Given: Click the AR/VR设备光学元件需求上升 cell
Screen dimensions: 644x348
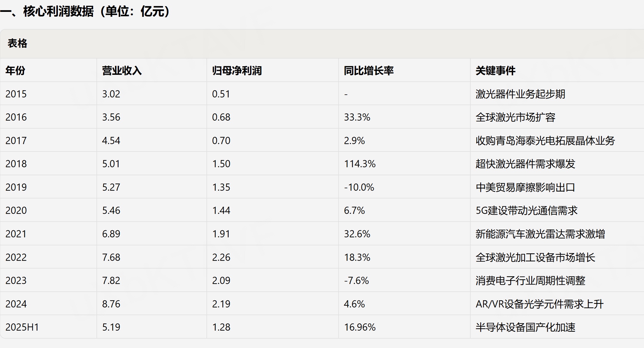Looking at the screenshot, I should [x=540, y=304].
